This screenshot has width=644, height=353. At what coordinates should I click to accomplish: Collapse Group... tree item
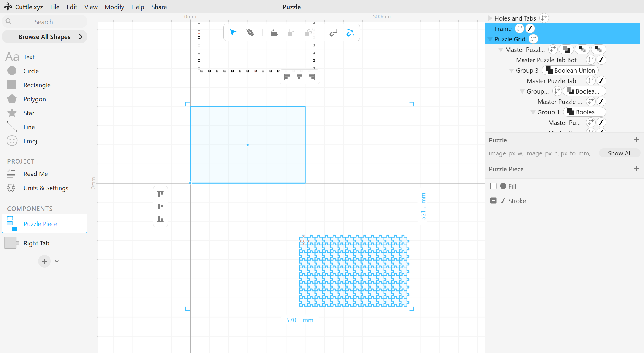[x=522, y=91]
